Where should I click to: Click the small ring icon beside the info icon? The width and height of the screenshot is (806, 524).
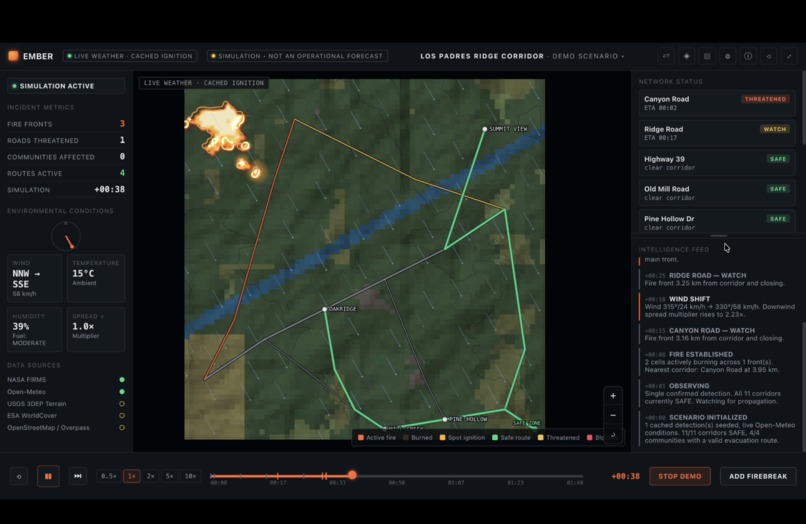point(768,56)
